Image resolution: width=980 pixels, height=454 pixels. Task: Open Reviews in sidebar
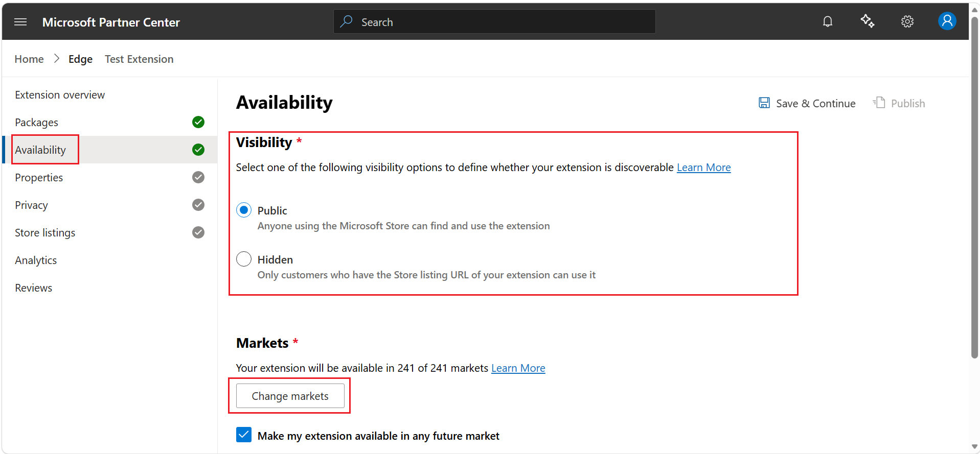coord(34,288)
